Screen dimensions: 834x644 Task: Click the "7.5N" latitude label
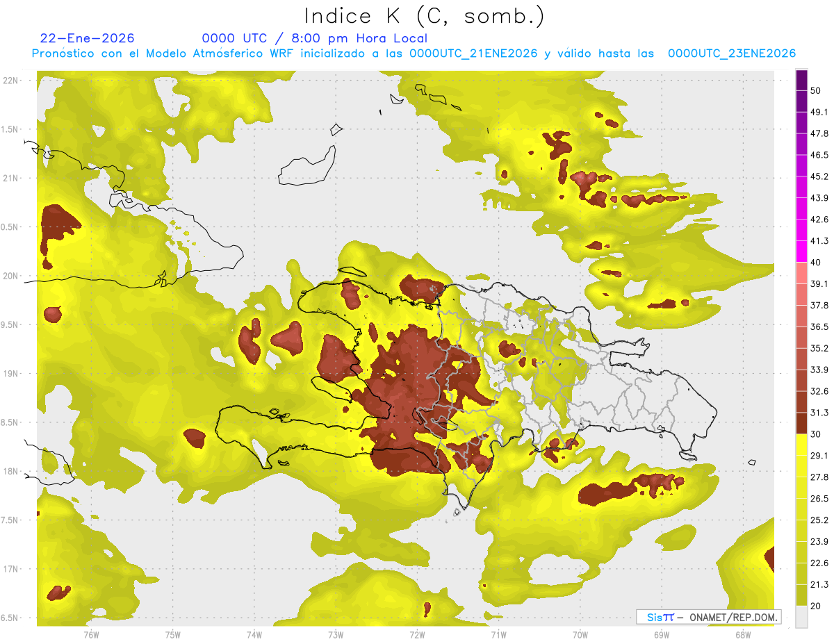10,520
